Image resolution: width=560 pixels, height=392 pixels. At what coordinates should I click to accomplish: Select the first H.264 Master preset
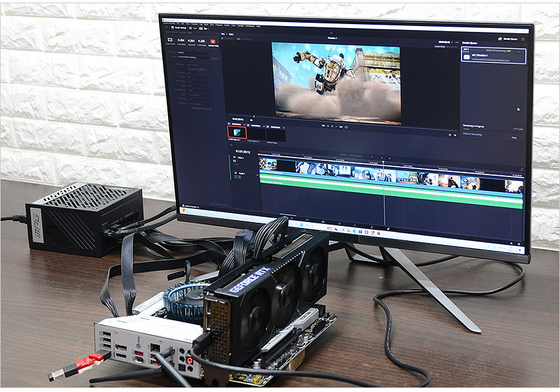click(181, 40)
